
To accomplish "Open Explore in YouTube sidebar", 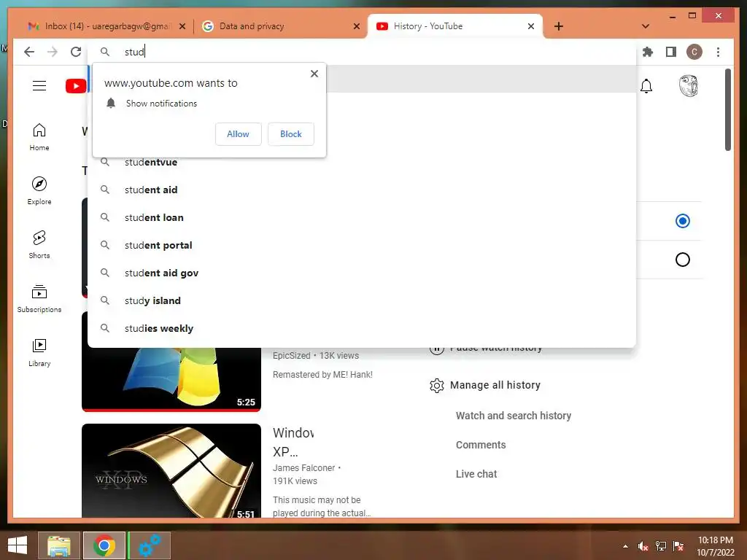I will [x=39, y=191].
